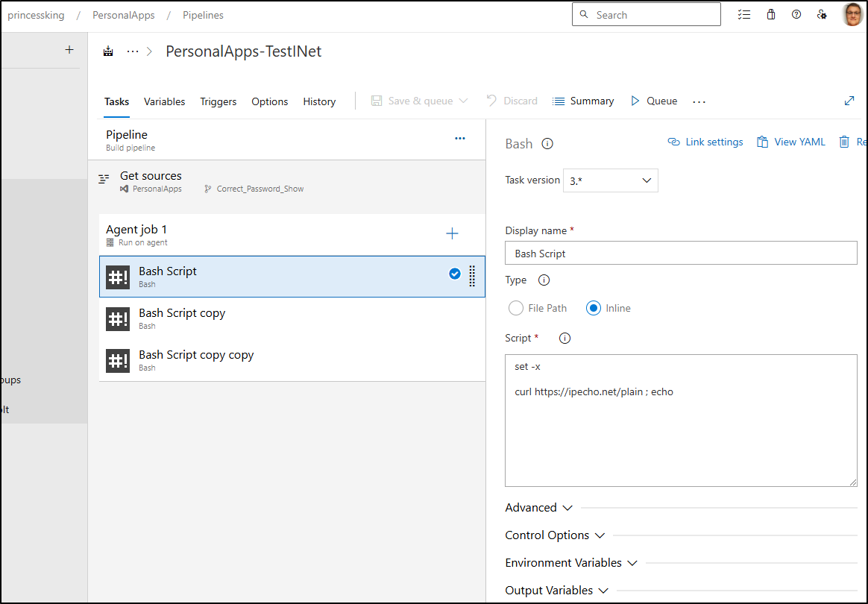Screen dimensions: 868x604
Task: Select the Agent job 1 row
Action: coord(292,235)
